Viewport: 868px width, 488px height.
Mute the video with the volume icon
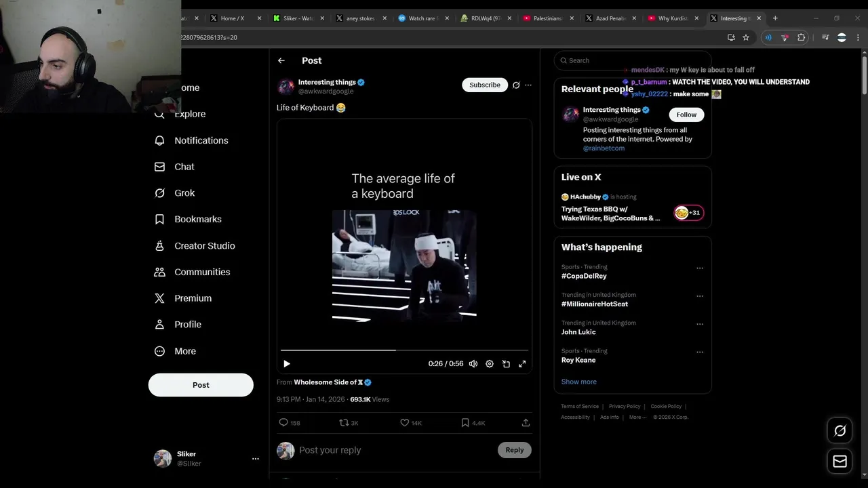(473, 364)
